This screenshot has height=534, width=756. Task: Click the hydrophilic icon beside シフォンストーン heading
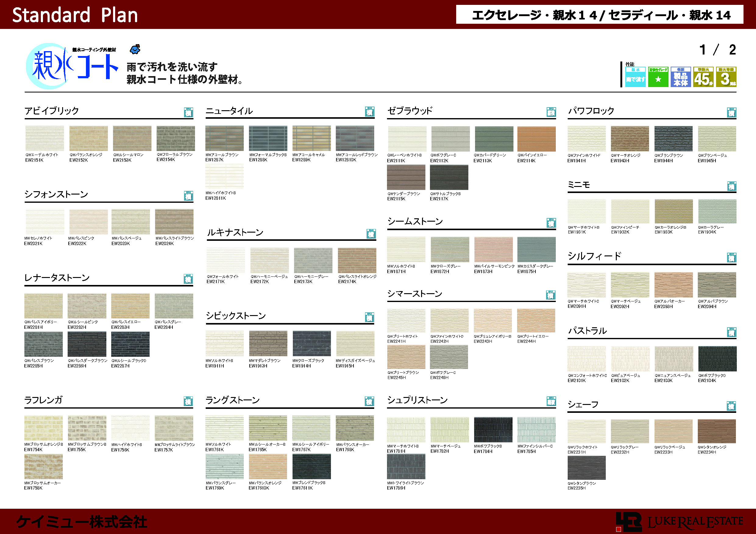click(x=188, y=196)
